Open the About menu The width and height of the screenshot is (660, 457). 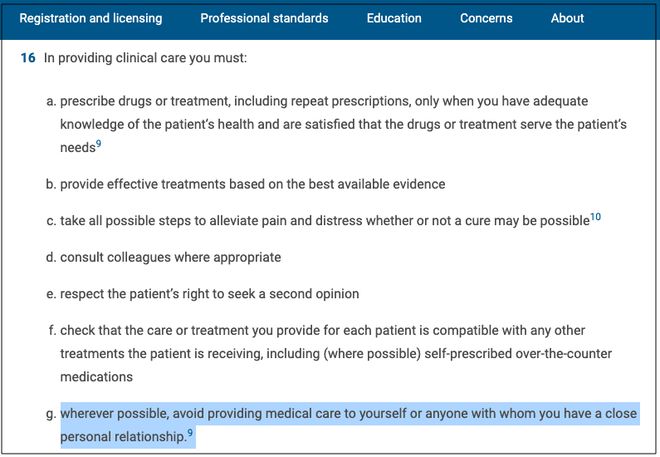click(567, 18)
